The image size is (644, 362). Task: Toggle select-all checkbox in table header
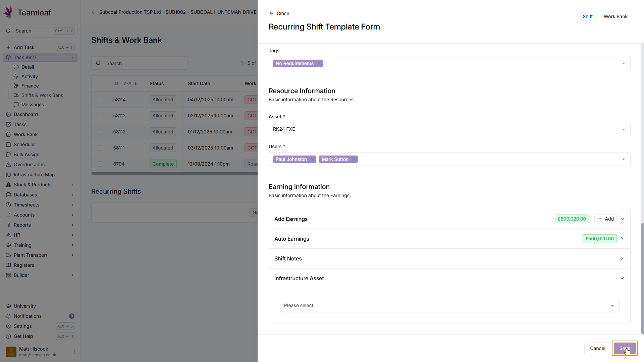[100, 83]
